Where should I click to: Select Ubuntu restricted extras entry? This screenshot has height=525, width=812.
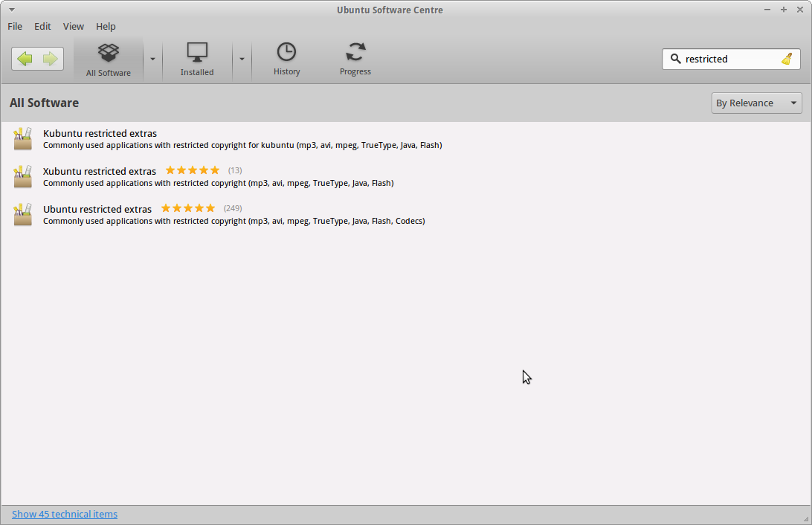coord(406,215)
